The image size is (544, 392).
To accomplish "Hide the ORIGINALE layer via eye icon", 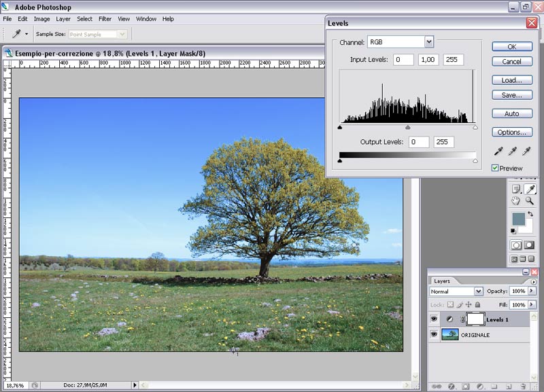I will tap(434, 335).
